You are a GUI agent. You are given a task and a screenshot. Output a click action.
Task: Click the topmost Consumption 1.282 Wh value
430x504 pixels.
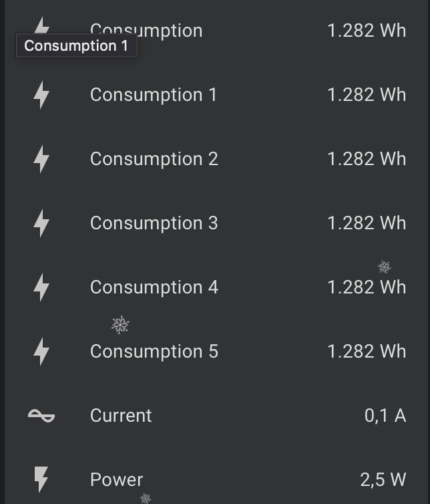(366, 31)
